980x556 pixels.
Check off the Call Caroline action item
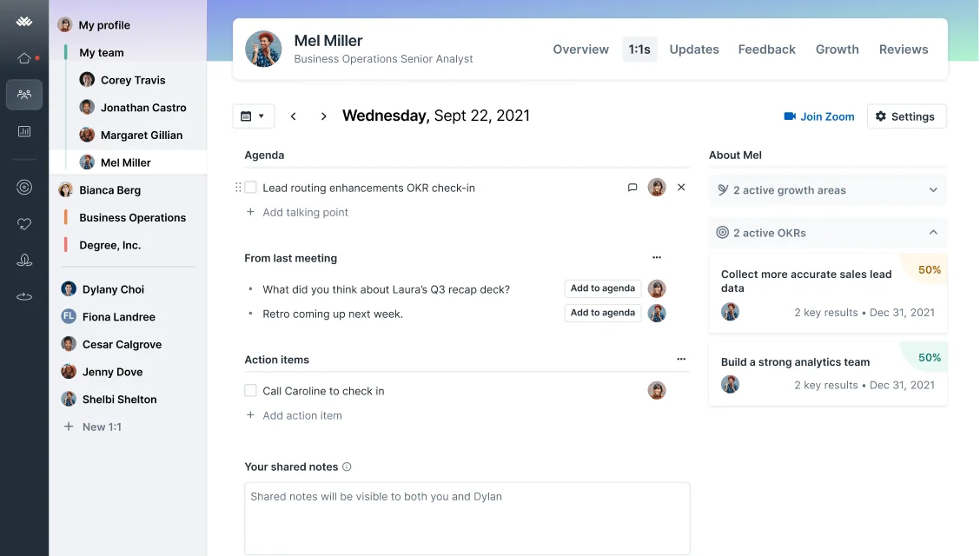click(249, 390)
